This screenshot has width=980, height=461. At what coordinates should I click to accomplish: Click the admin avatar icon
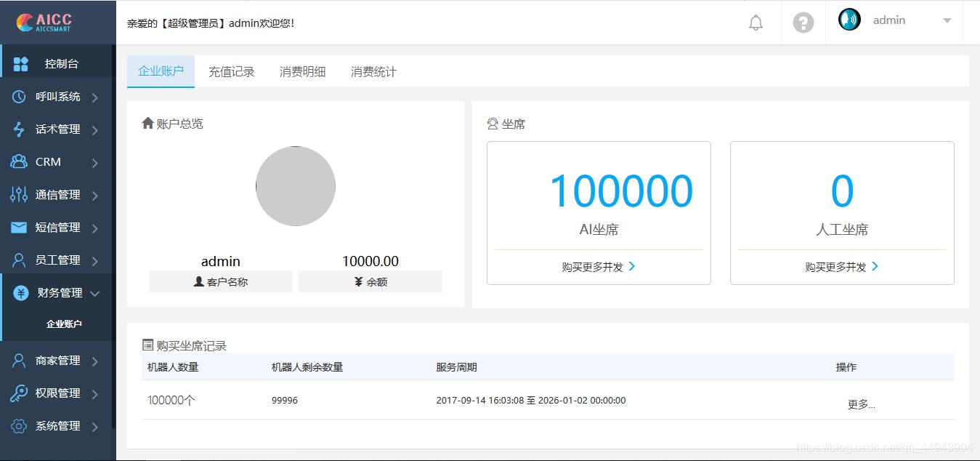849,20
